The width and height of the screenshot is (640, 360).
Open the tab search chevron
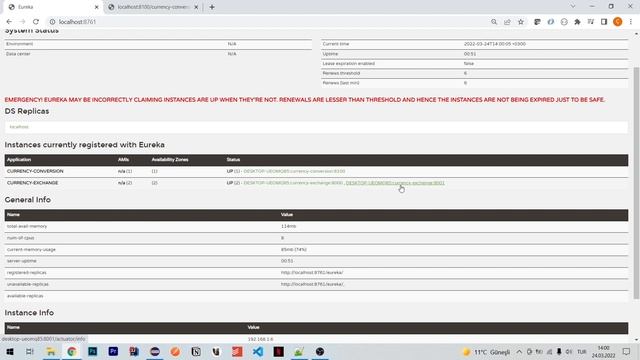point(573,7)
